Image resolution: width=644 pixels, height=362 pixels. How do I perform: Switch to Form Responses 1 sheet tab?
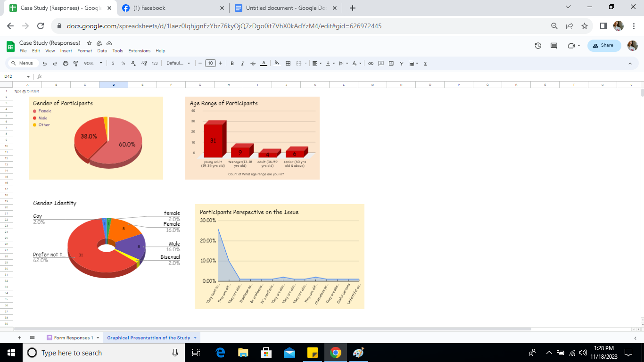(73, 337)
